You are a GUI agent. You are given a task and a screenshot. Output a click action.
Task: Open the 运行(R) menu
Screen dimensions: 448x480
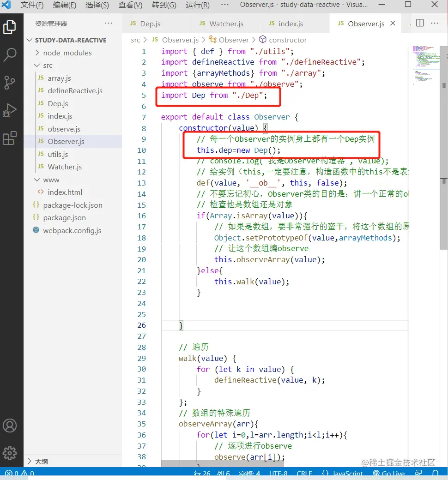[198, 5]
